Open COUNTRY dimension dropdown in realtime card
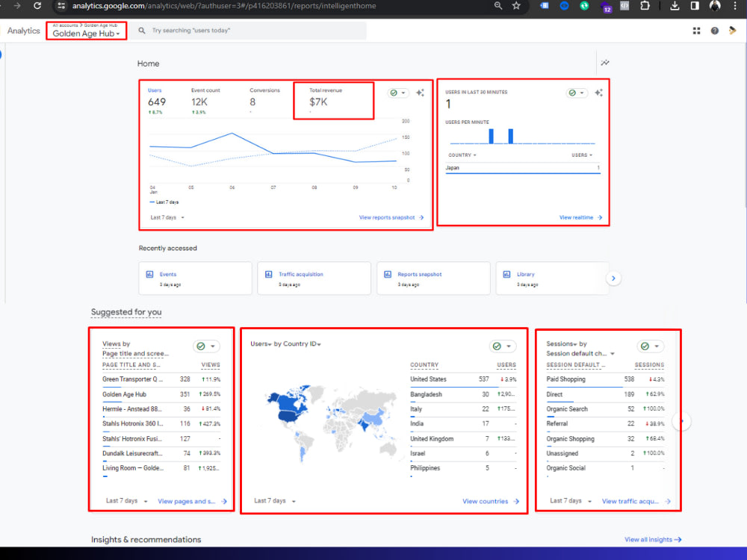The width and height of the screenshot is (747, 560). [x=462, y=155]
